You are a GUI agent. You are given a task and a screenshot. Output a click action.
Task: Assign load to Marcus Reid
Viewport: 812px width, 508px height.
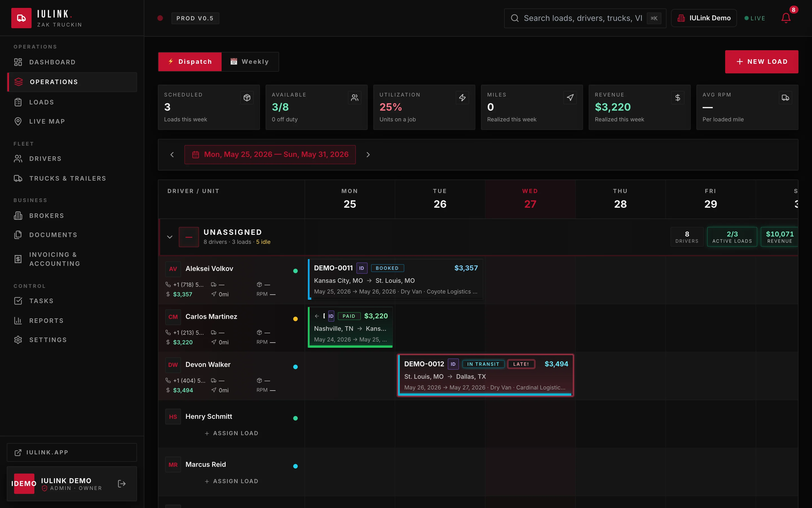coord(231,481)
